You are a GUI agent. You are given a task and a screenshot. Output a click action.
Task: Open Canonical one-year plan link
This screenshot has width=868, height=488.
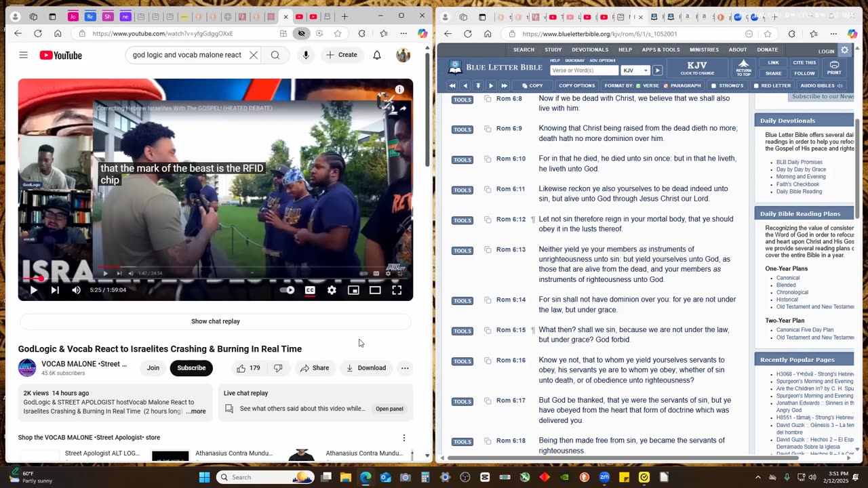click(x=788, y=278)
